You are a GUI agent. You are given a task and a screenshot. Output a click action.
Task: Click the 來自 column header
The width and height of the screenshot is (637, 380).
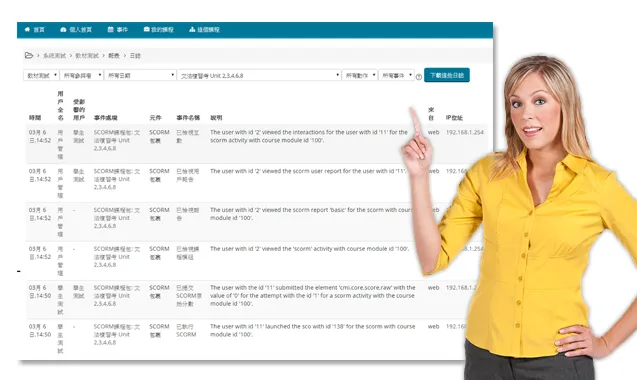(431, 114)
